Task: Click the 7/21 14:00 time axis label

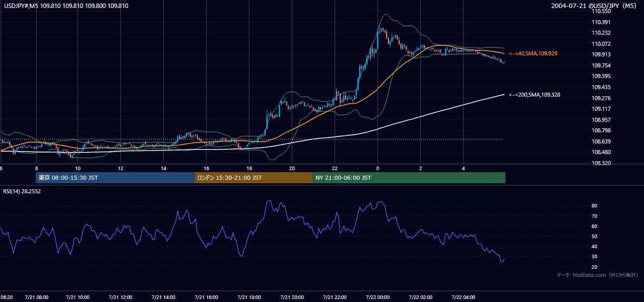Action: 163,297
